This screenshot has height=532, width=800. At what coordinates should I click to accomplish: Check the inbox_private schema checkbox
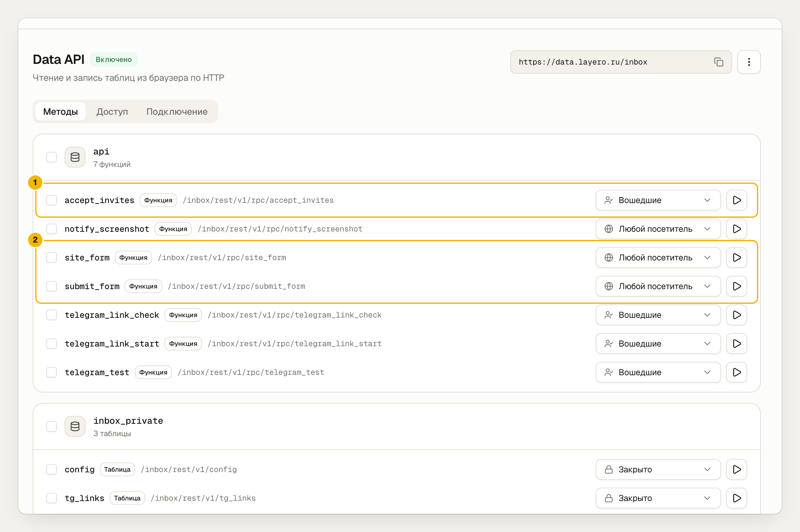tap(52, 426)
